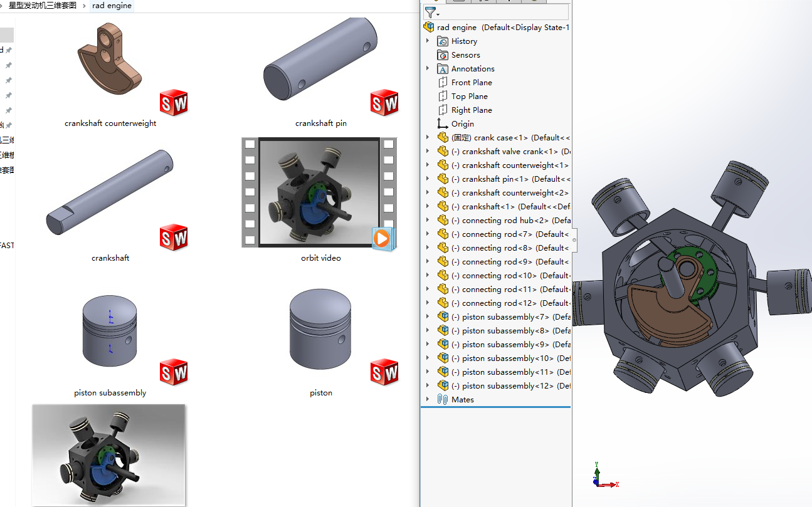The height and width of the screenshot is (507, 812).
Task: Expand the piston subassembly<11> node arrow
Action: click(428, 372)
